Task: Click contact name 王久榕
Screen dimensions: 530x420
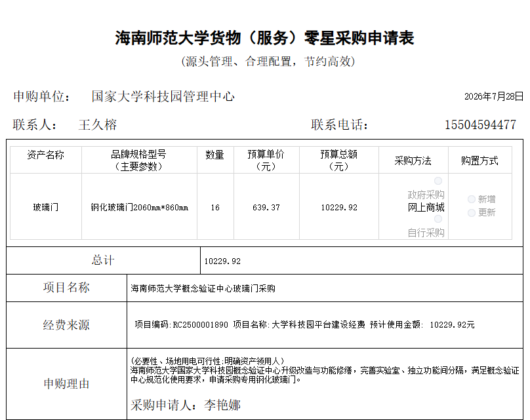Action: point(98,125)
